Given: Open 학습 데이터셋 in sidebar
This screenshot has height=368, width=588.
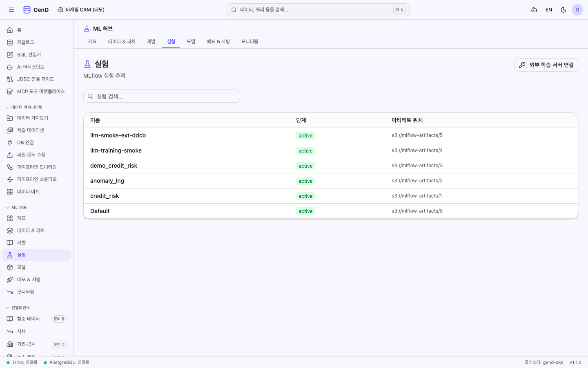Looking at the screenshot, I should pos(37,130).
